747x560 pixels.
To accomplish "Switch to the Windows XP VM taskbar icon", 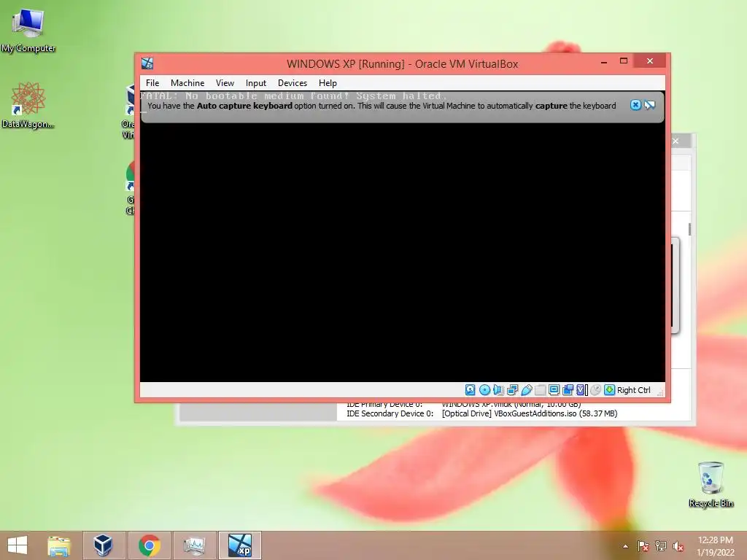I will click(x=239, y=545).
